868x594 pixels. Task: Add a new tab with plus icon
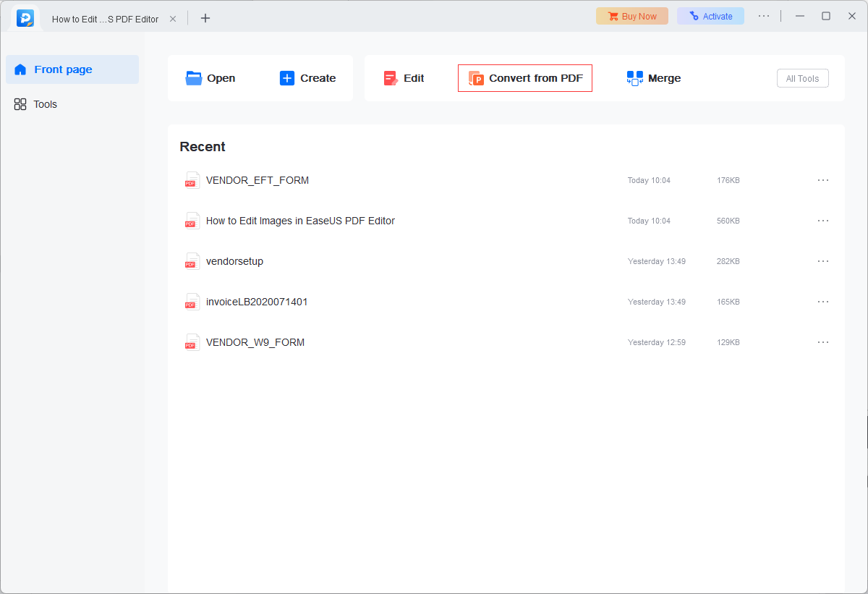pyautogui.click(x=205, y=18)
